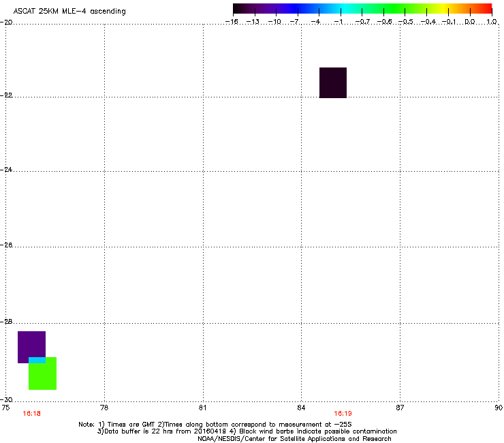Click the color scale label -10

274,22
